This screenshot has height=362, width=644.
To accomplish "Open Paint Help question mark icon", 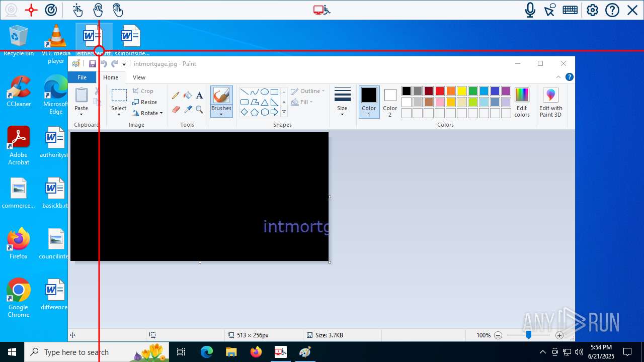I will point(569,77).
